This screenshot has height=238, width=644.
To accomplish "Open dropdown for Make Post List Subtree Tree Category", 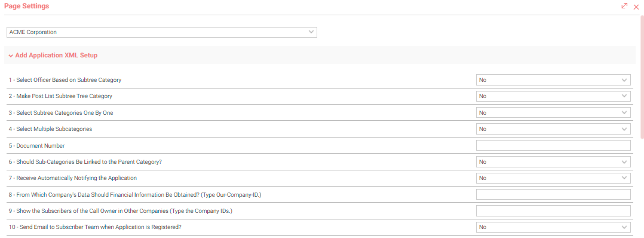I will (553, 96).
